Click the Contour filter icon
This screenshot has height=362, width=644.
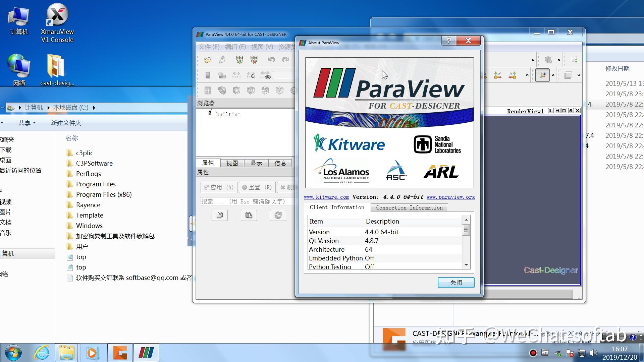(222, 90)
